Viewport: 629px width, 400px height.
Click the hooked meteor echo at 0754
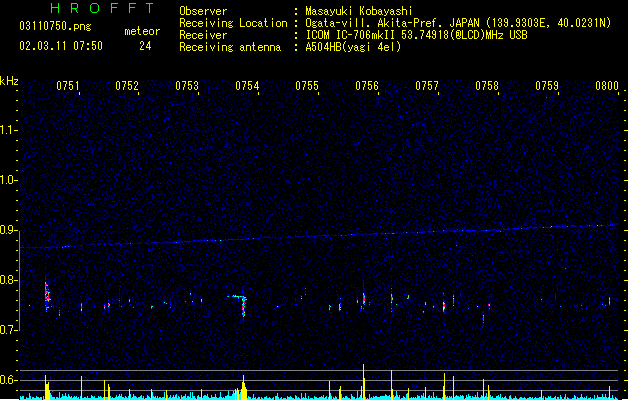point(239,306)
